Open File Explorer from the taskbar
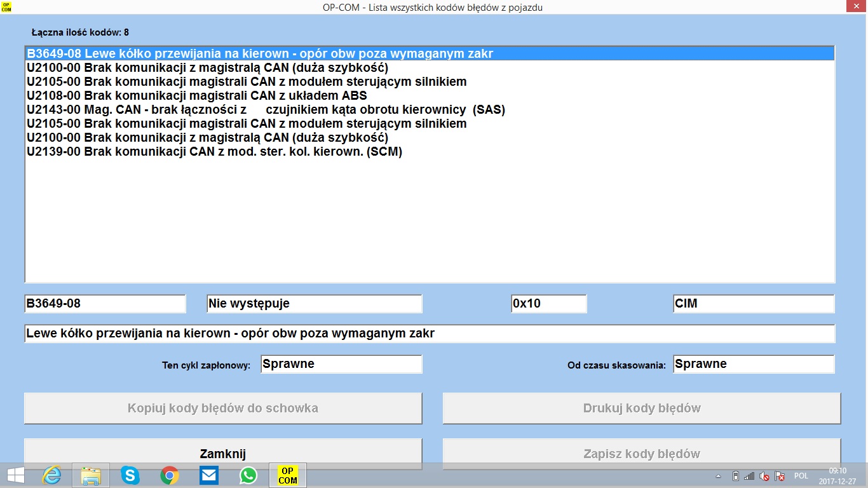This screenshot has height=488, width=868. pos(91,475)
